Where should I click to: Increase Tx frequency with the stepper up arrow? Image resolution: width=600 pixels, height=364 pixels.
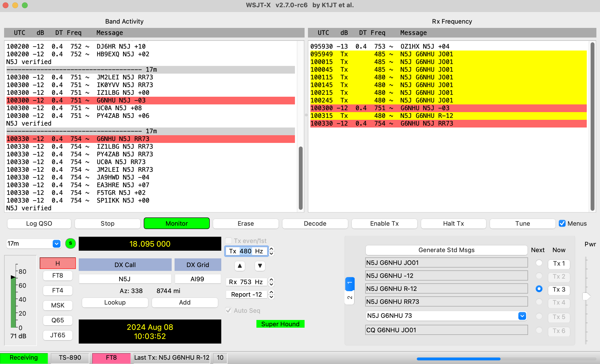(x=271, y=249)
